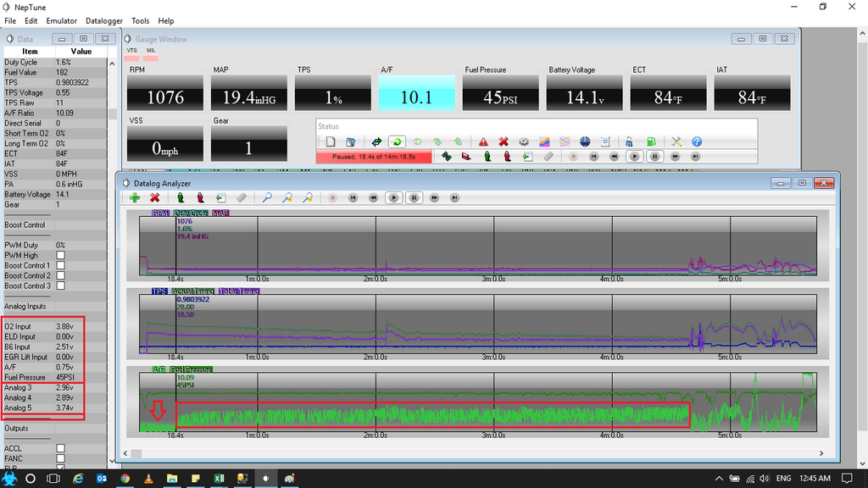The height and width of the screenshot is (488, 868).
Task: Click fast forward in Datalog Analyzer toolbar
Action: coord(435,197)
